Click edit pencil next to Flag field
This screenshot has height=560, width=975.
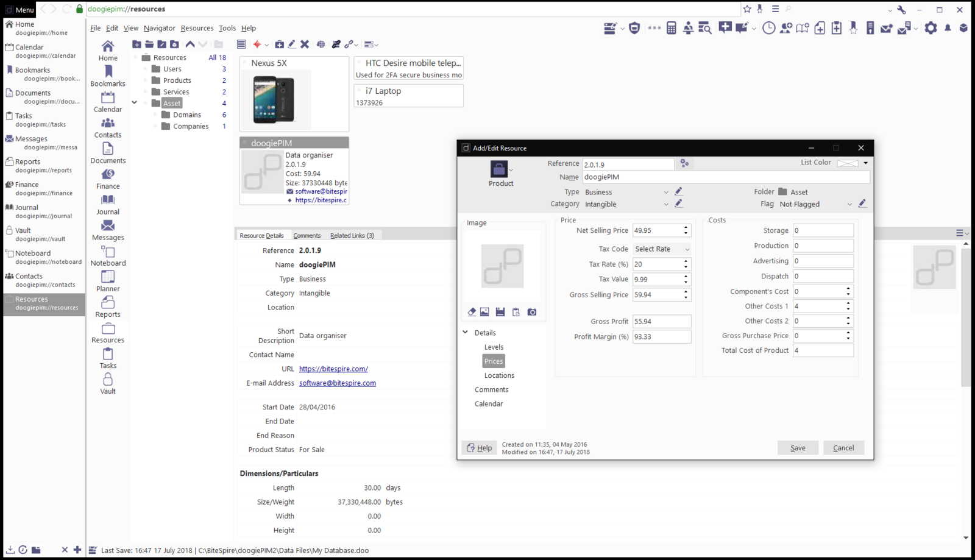tap(862, 204)
